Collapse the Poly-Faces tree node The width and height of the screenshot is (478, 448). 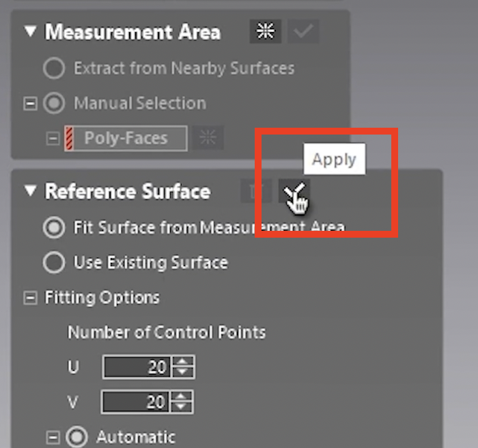[x=53, y=139]
